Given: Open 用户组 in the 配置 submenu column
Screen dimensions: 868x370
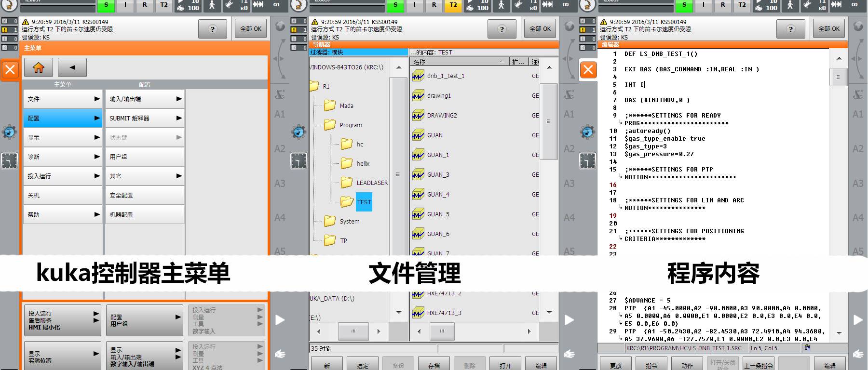Looking at the screenshot, I should click(x=145, y=157).
